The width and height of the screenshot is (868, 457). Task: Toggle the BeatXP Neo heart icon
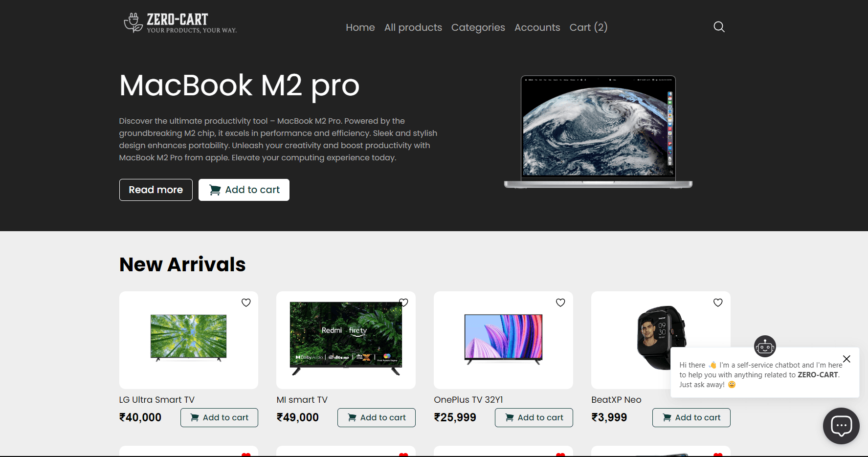pos(718,303)
